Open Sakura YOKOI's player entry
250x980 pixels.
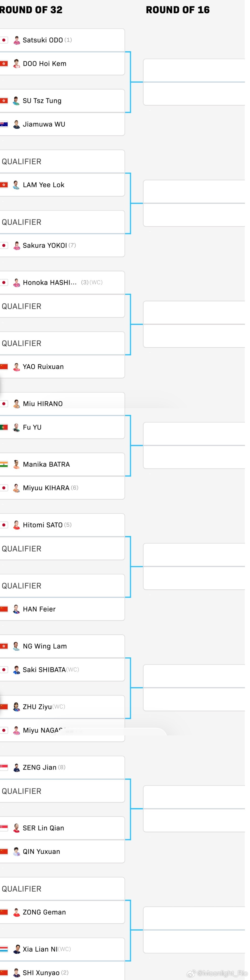[x=45, y=245]
